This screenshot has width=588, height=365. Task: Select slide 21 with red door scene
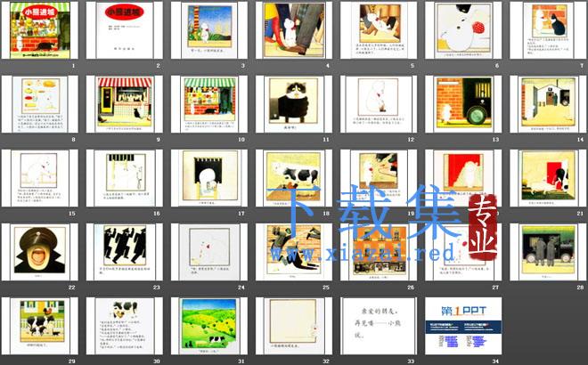(548, 178)
